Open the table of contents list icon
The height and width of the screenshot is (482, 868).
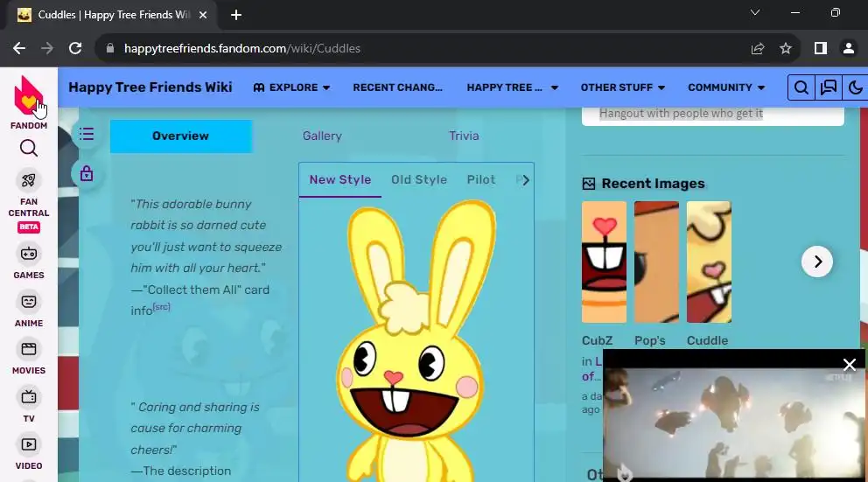point(87,135)
